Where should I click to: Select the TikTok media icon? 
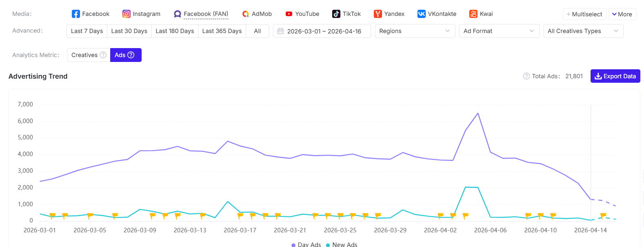(336, 14)
